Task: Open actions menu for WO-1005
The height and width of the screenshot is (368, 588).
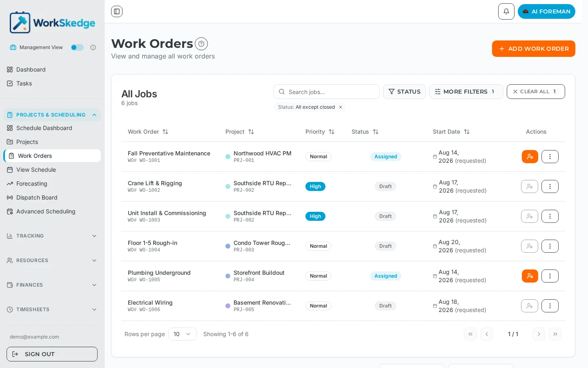Action: 550,276
